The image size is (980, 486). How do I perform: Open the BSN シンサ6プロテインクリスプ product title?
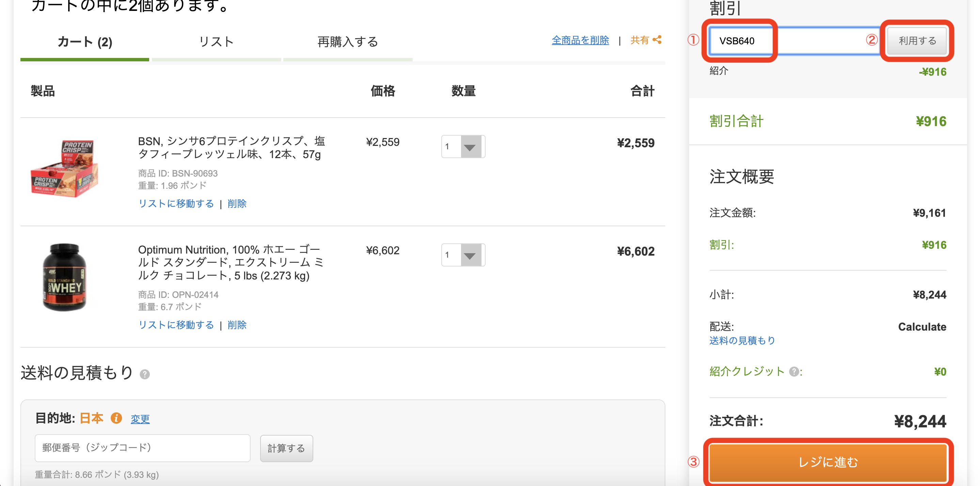(x=231, y=148)
